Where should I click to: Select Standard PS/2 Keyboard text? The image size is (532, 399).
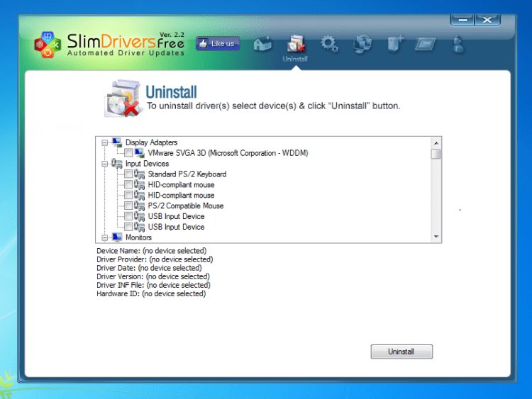[x=187, y=174]
